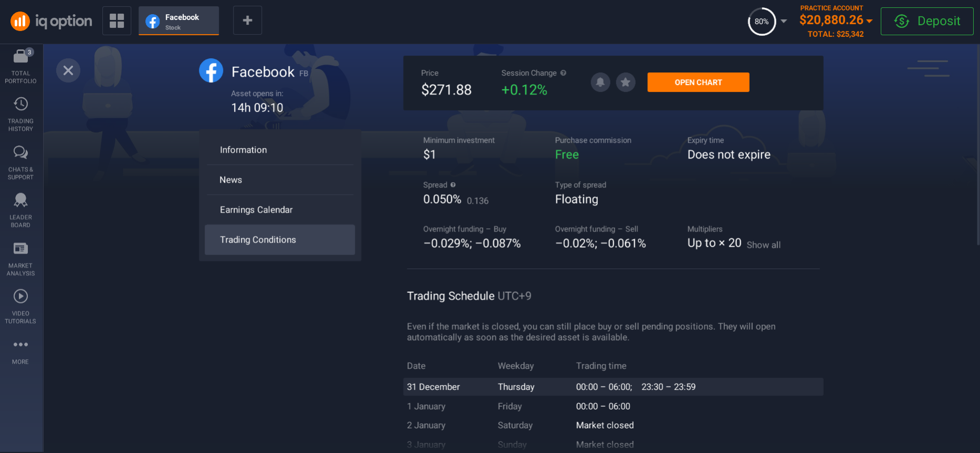The height and width of the screenshot is (453, 980).
Task: Click the 80% progress circle
Action: (762, 22)
